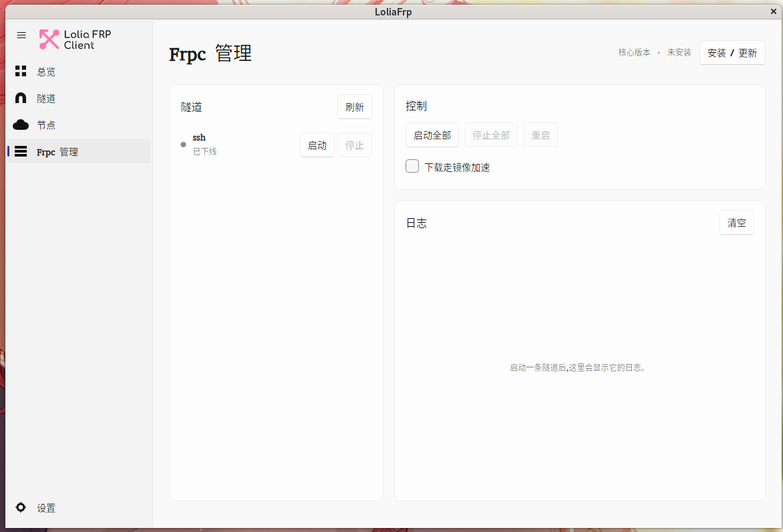Open 设置 settings page
Viewport: 783px width, 532px height.
(79, 508)
